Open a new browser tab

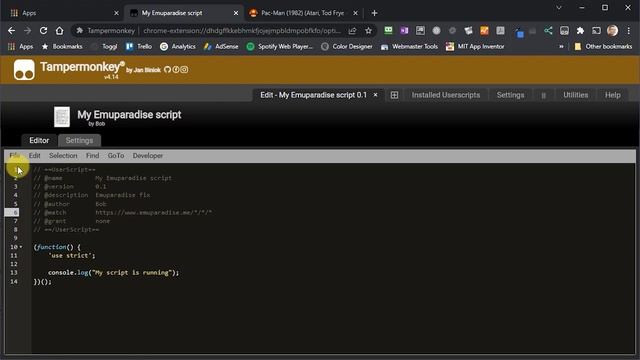pyautogui.click(x=374, y=13)
